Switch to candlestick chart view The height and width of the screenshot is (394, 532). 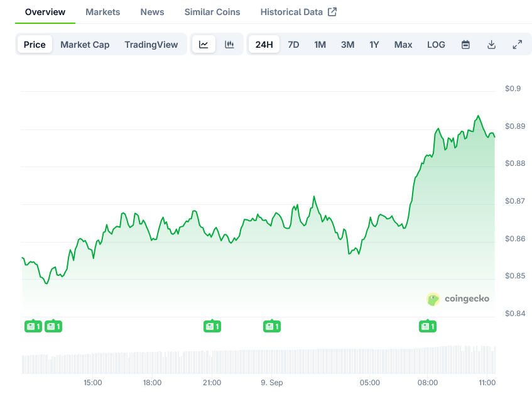click(229, 45)
